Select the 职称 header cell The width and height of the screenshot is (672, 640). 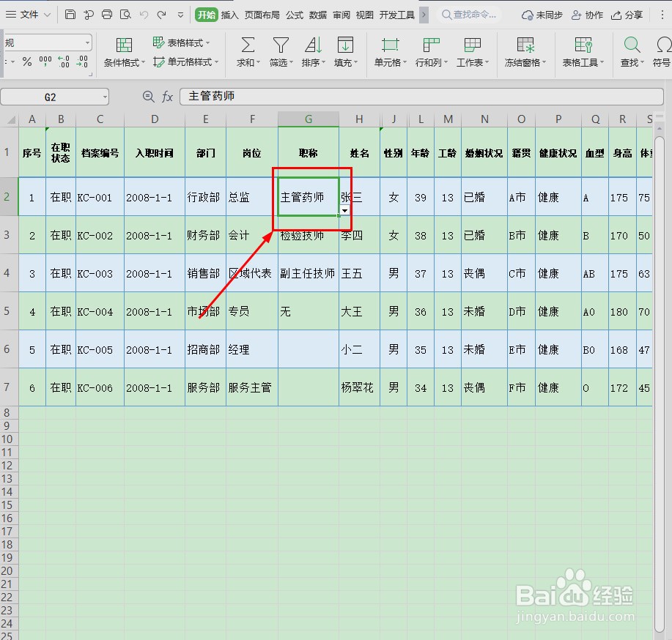click(x=308, y=152)
